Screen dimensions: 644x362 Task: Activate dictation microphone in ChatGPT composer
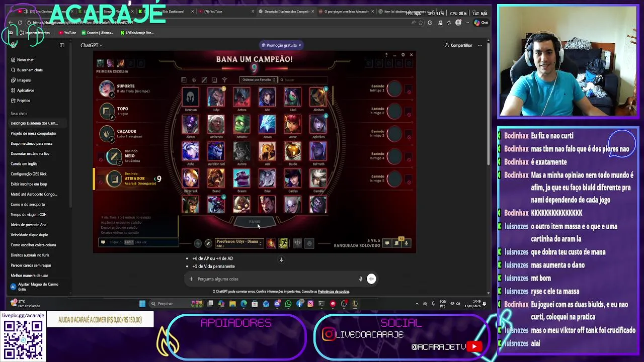pyautogui.click(x=360, y=279)
